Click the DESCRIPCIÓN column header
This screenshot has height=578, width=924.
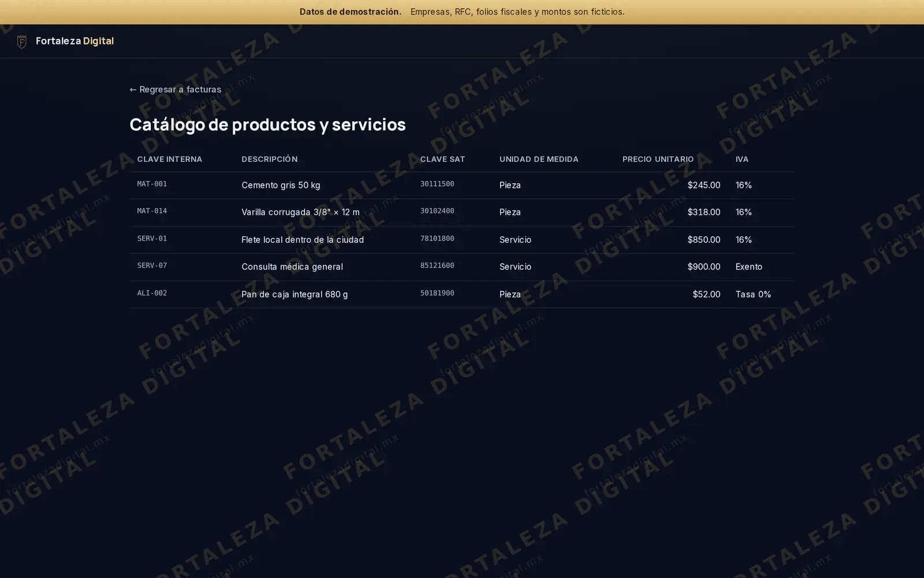270,159
